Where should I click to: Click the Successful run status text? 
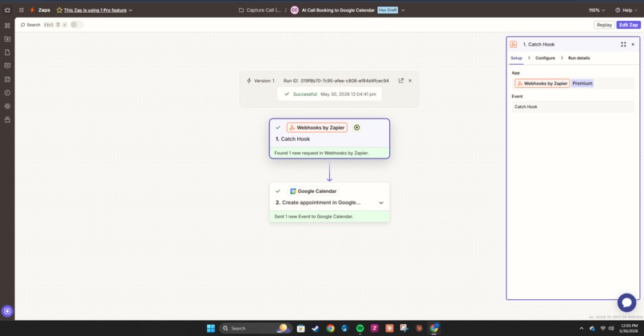point(305,94)
